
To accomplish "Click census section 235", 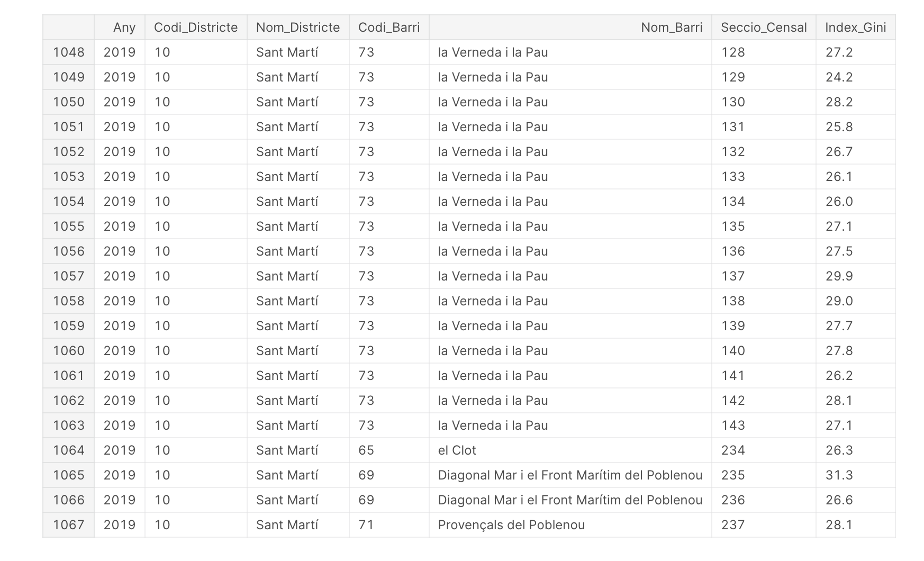I will tap(733, 475).
